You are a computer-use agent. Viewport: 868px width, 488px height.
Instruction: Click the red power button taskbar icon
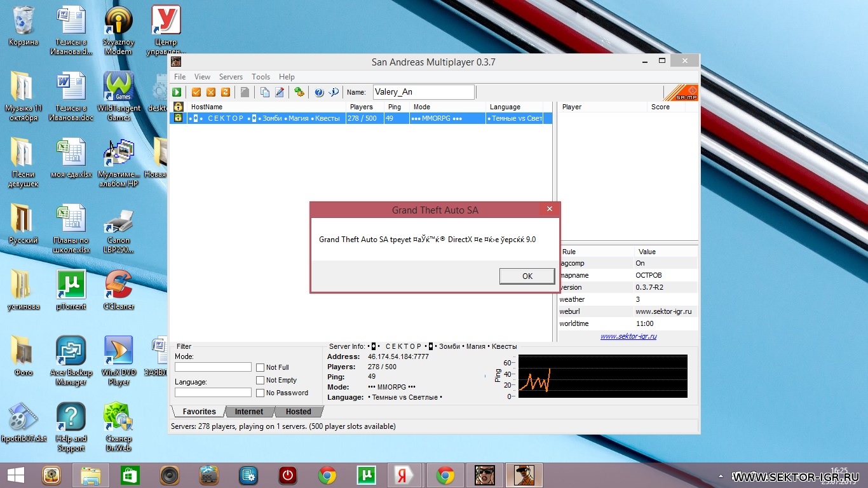pyautogui.click(x=288, y=475)
